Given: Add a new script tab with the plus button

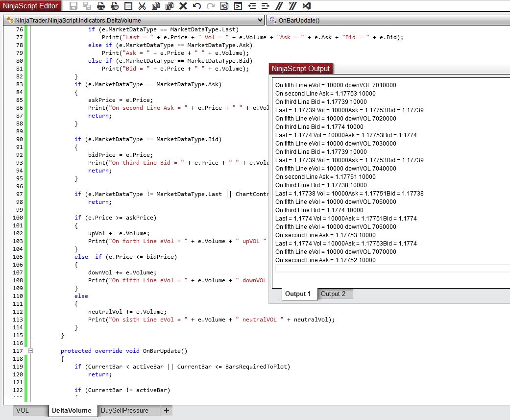Looking at the screenshot, I should (x=167, y=410).
